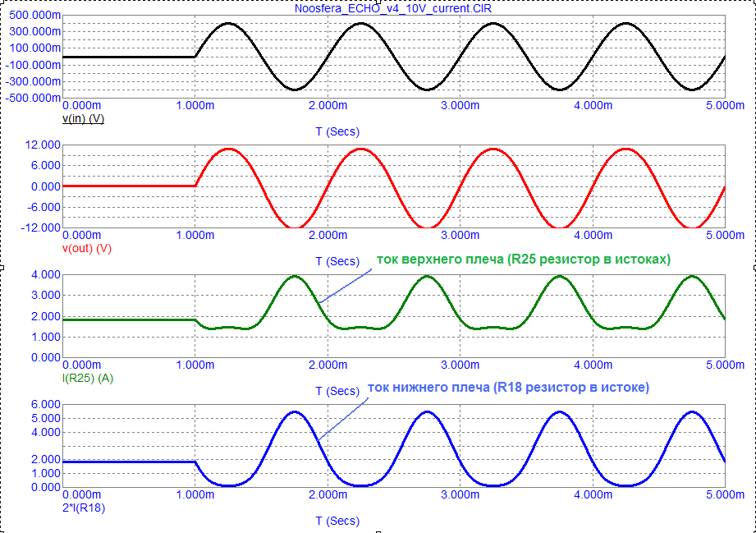The image size is (756, 533).
Task: Click the 100.000m Y-axis value
Action: [34, 48]
